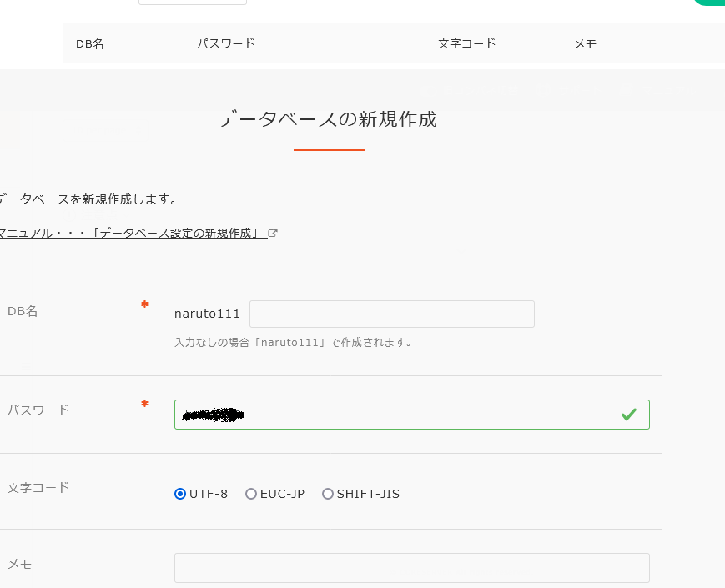Click the input box at the top edge

192,2
